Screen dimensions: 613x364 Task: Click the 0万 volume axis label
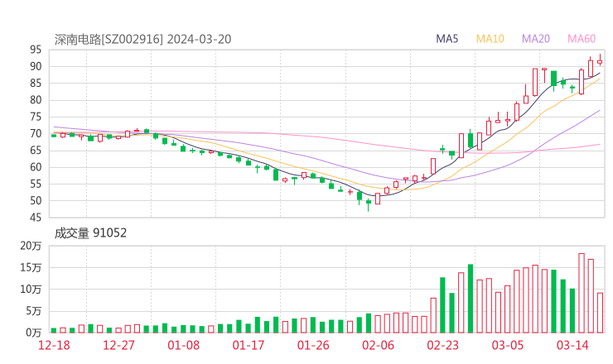coord(34,333)
